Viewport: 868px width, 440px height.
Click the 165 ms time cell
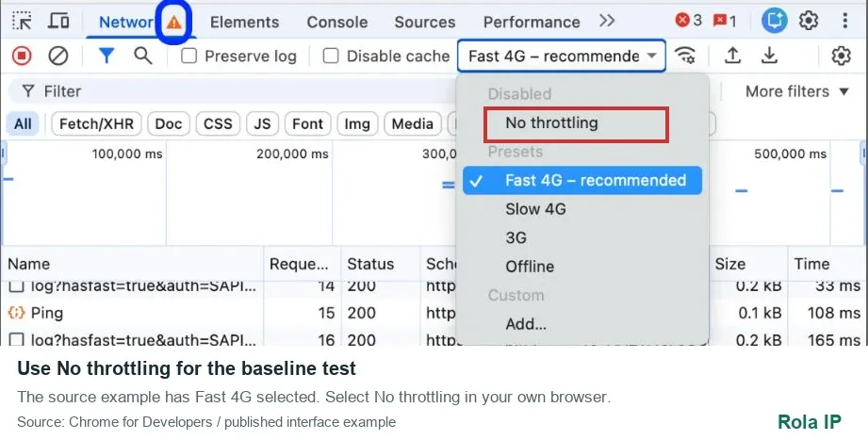(834, 339)
